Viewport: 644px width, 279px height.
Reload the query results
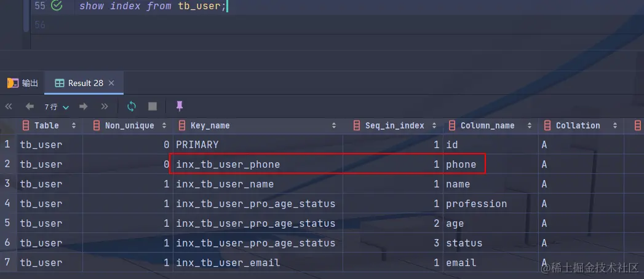[x=132, y=107]
